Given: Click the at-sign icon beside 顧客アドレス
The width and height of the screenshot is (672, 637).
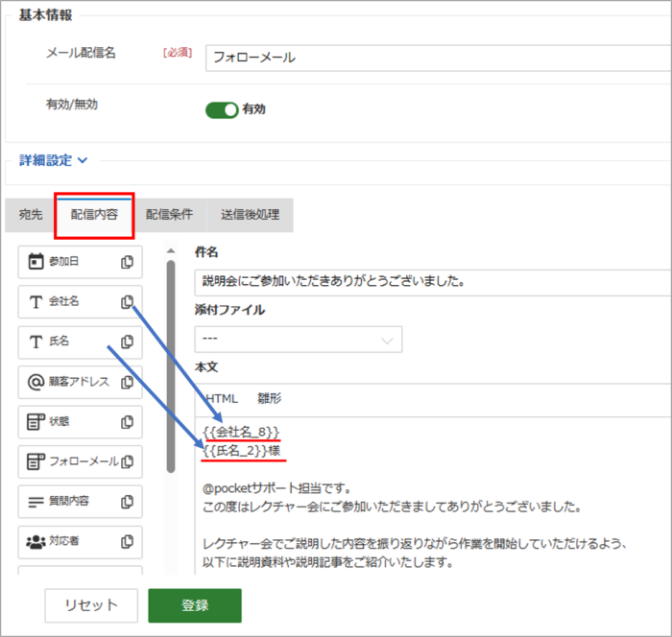Looking at the screenshot, I should [x=36, y=382].
